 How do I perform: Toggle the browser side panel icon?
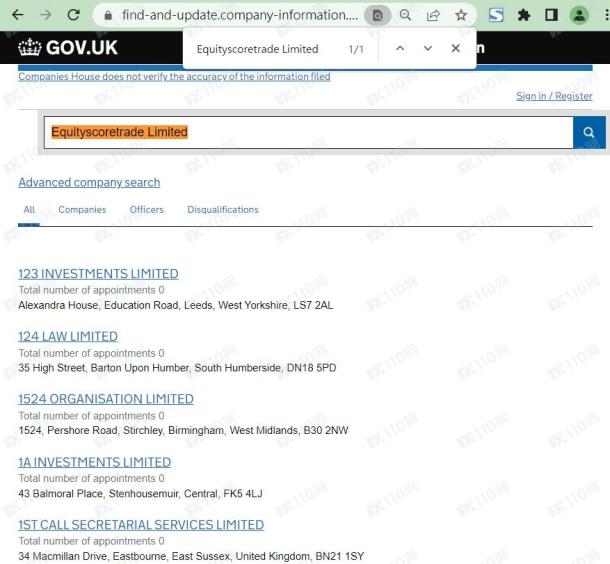pyautogui.click(x=551, y=15)
